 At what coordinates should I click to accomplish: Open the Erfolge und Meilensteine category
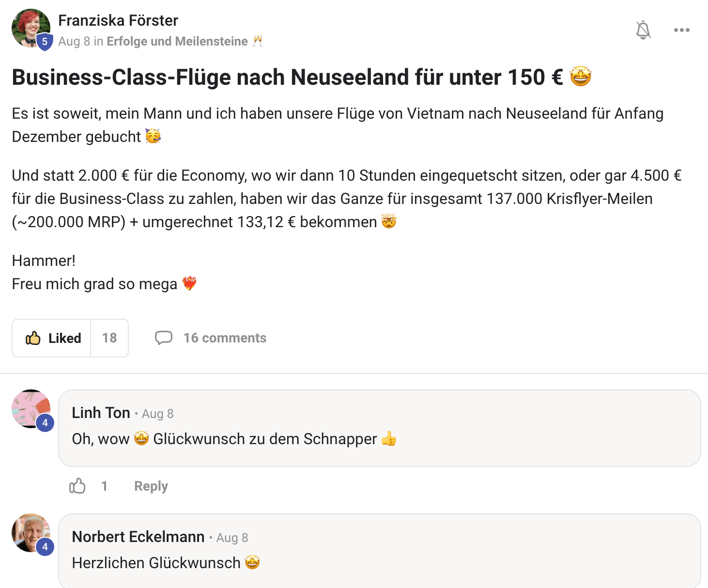(177, 41)
